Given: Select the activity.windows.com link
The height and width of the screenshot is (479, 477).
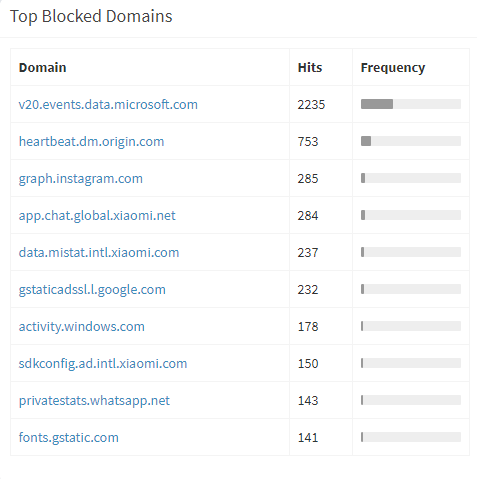Looking at the screenshot, I should click(x=82, y=326).
